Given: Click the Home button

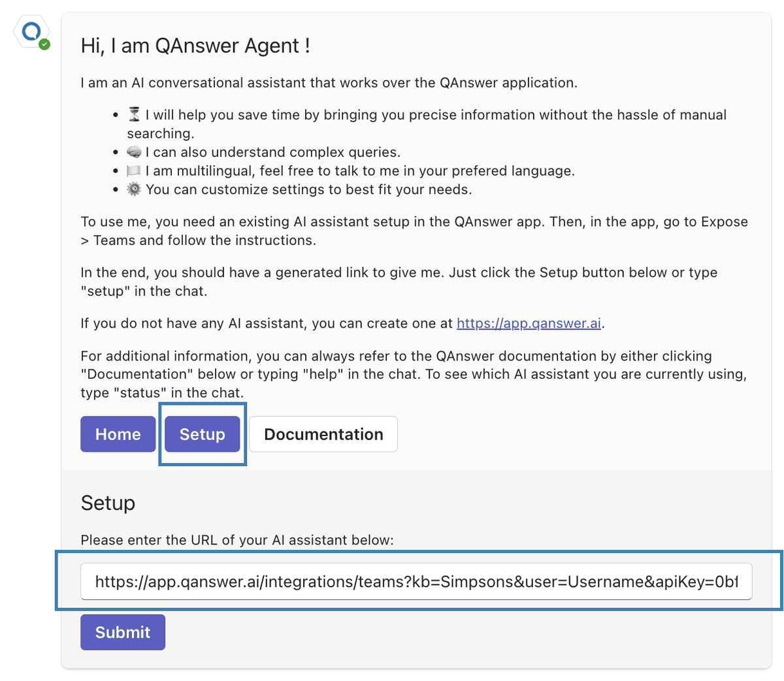Looking at the screenshot, I should pyautogui.click(x=118, y=434).
